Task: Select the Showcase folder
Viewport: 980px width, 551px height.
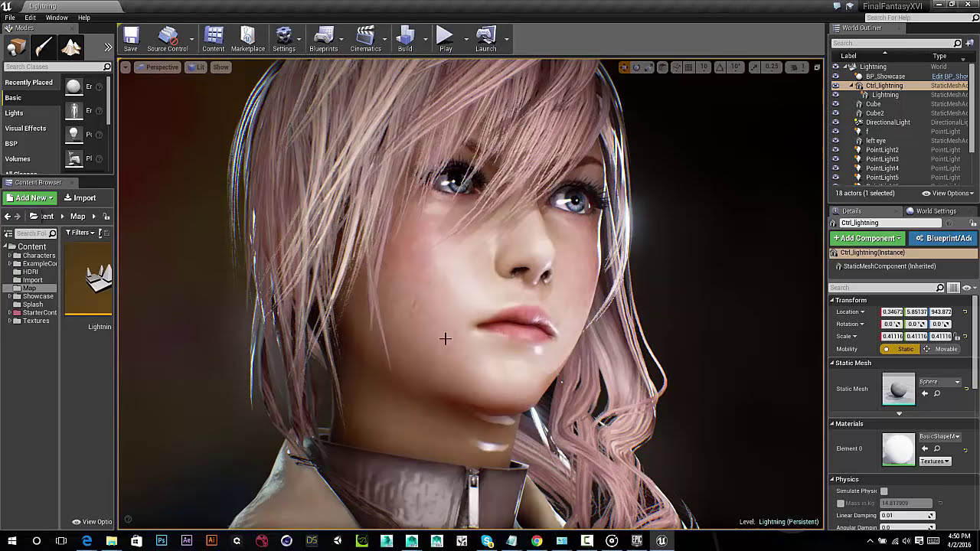Action: coord(38,296)
